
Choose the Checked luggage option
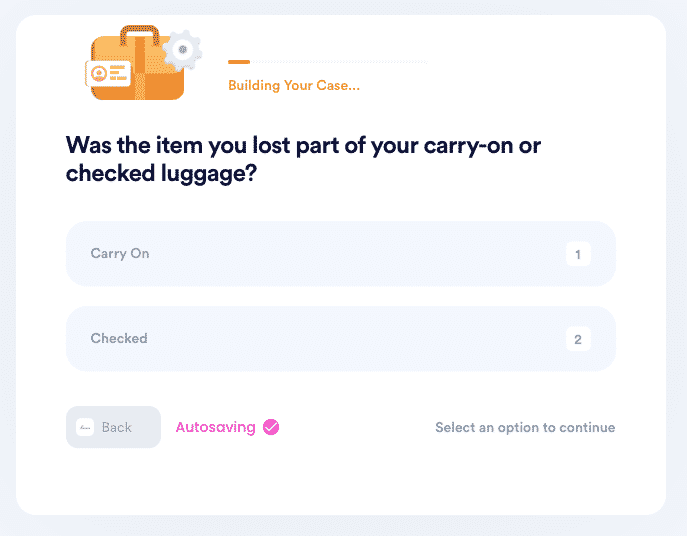pos(341,339)
